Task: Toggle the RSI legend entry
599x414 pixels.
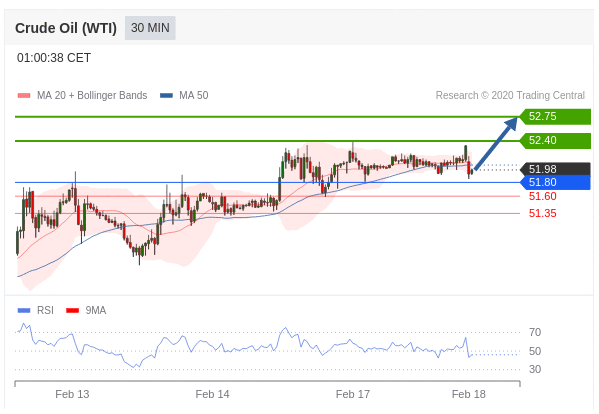Action: coord(36,310)
